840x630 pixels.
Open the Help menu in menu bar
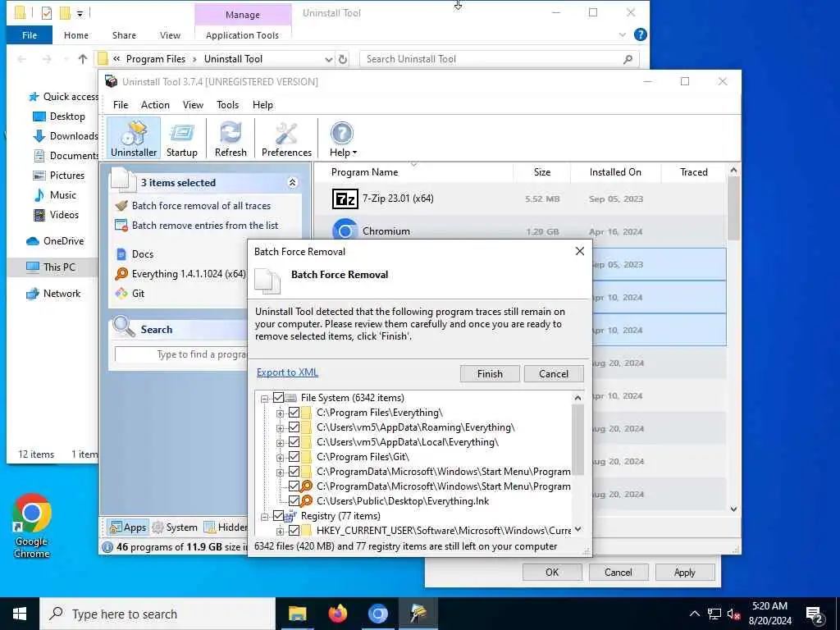[x=262, y=105]
